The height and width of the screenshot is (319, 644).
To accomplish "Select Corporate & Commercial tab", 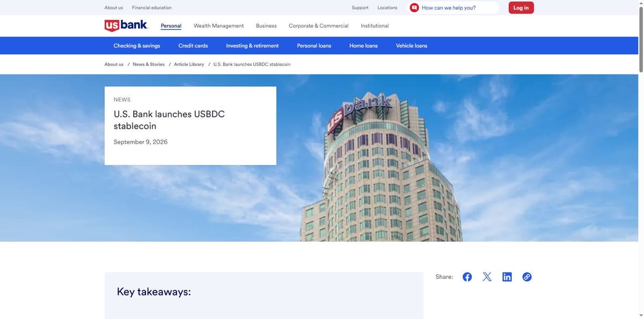I will (x=319, y=26).
